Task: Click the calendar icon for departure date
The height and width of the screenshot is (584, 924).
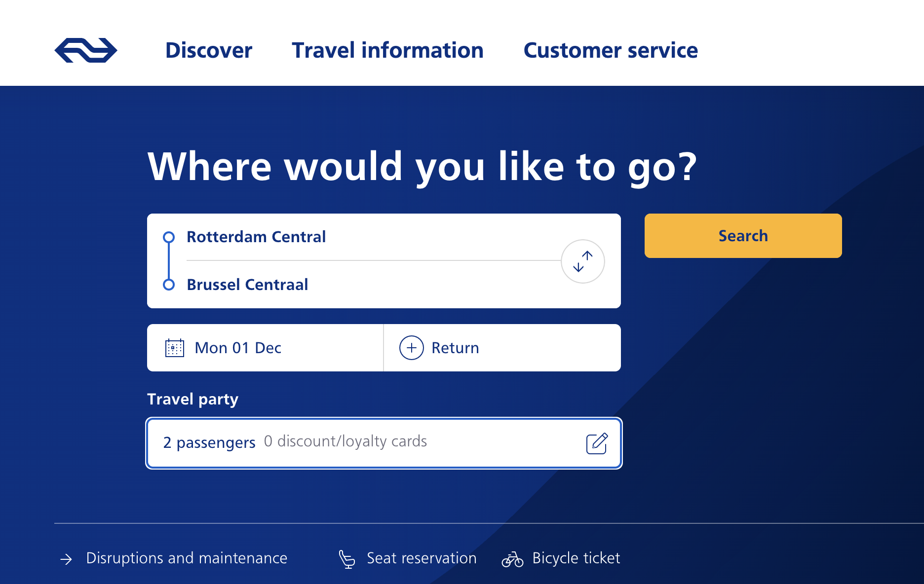Action: click(x=174, y=348)
